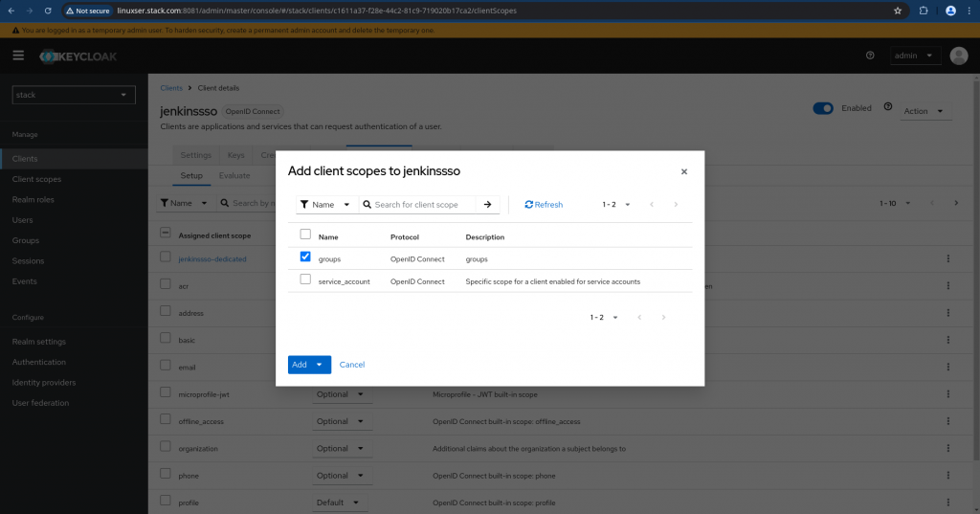Reload the page with browser refresh
The width and height of the screenshot is (980, 514).
48,11
